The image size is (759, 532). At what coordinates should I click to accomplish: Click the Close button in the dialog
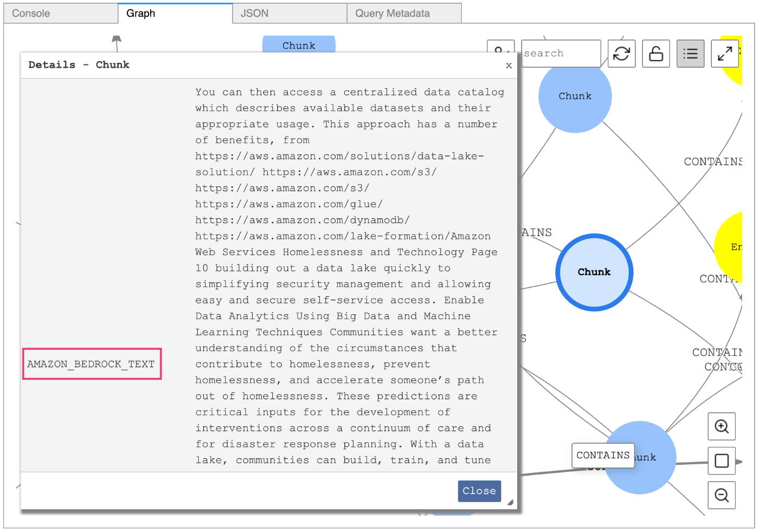(479, 491)
